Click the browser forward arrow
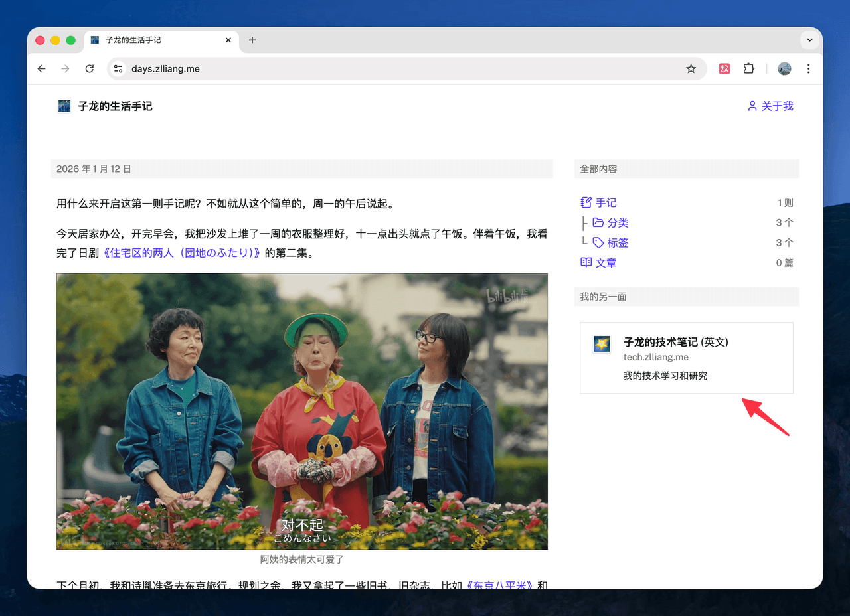The height and width of the screenshot is (616, 850). (x=65, y=68)
